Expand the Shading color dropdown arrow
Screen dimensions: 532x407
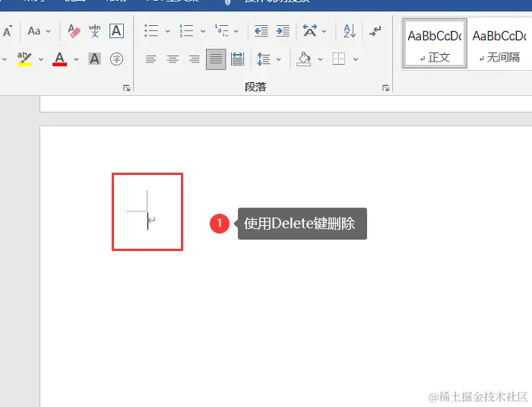[320, 59]
